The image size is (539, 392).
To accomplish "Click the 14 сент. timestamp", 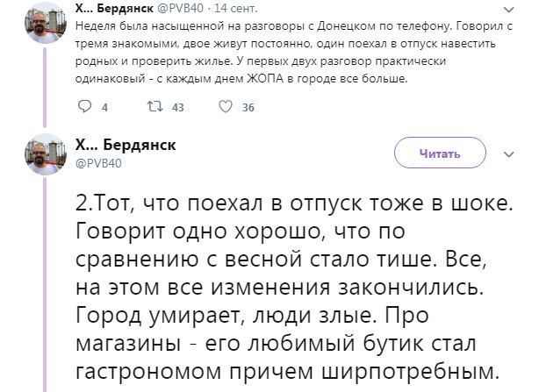I will [x=236, y=8].
